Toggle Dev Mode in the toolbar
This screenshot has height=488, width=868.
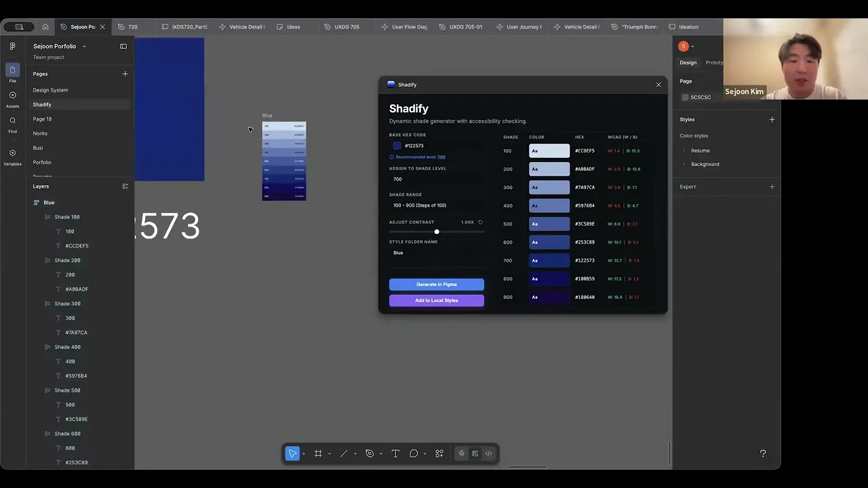point(488,453)
